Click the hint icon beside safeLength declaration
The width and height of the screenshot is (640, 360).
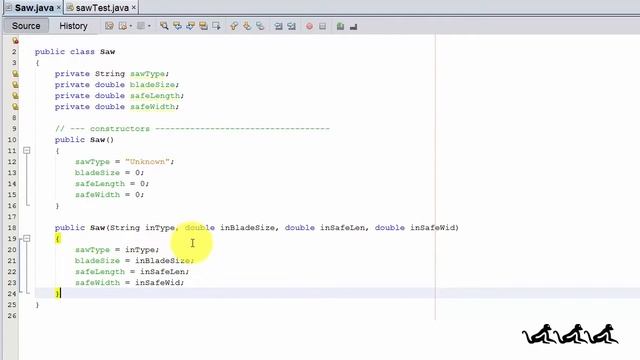point(15,96)
